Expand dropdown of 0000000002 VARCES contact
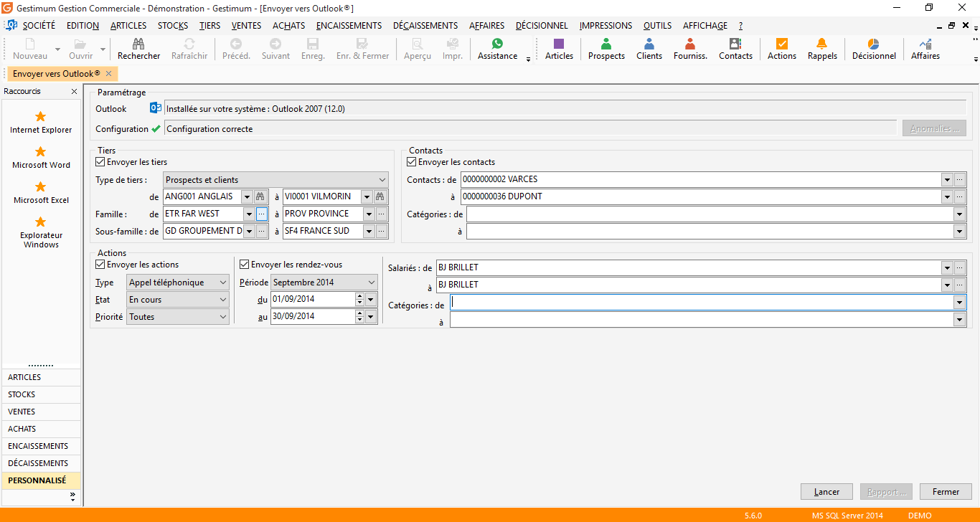 [947, 179]
